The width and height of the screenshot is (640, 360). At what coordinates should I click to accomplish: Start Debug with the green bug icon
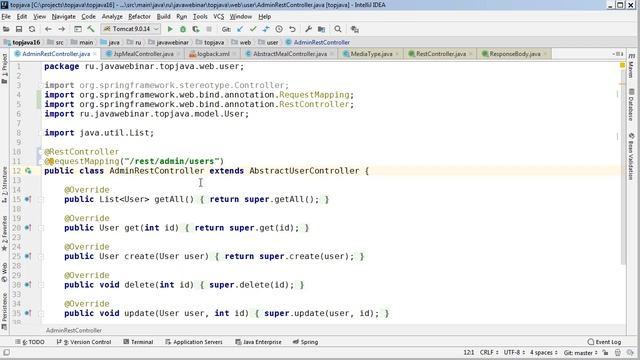183,29
